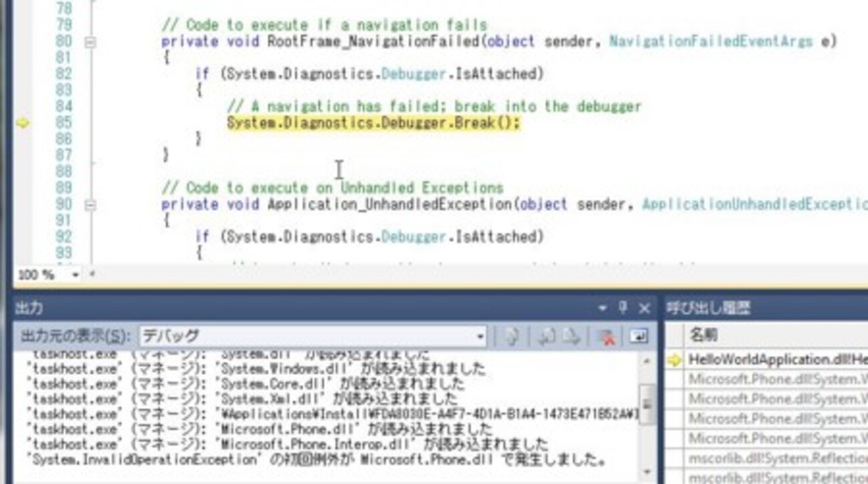Go to previous message in Output panel
Screen dimensions: 868x484
click(x=547, y=336)
